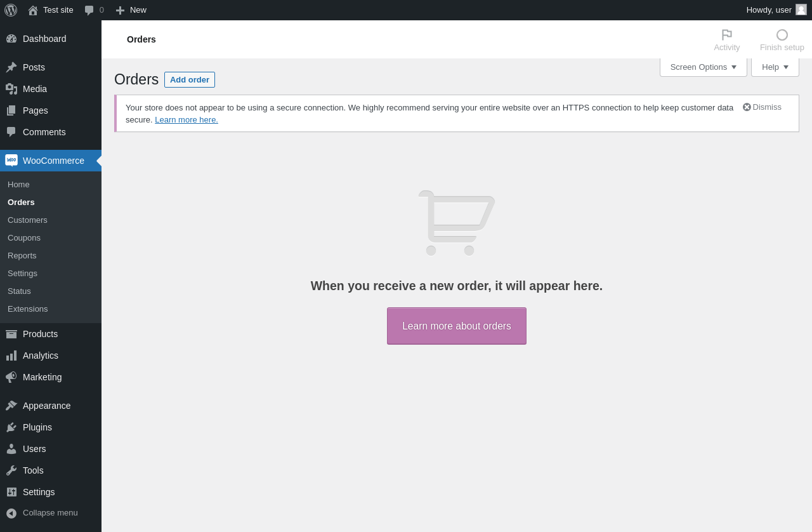Screen dimensions: 812x532
Task: Expand the Help dropdown tab
Action: coord(775,67)
